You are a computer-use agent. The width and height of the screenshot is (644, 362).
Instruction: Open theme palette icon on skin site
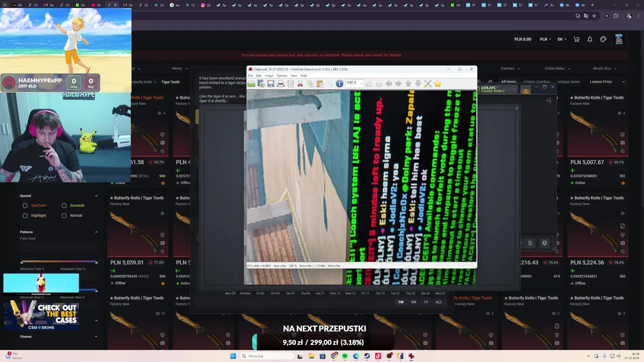[x=603, y=39]
